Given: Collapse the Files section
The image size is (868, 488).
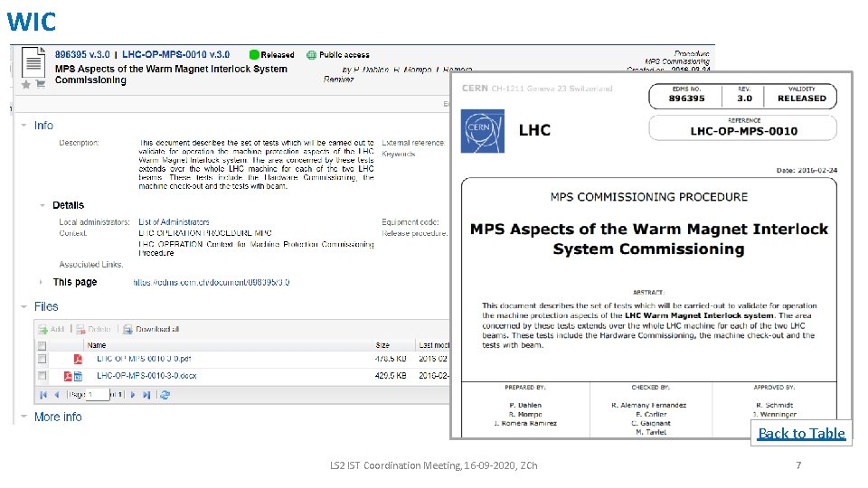Looking at the screenshot, I should click(x=24, y=306).
